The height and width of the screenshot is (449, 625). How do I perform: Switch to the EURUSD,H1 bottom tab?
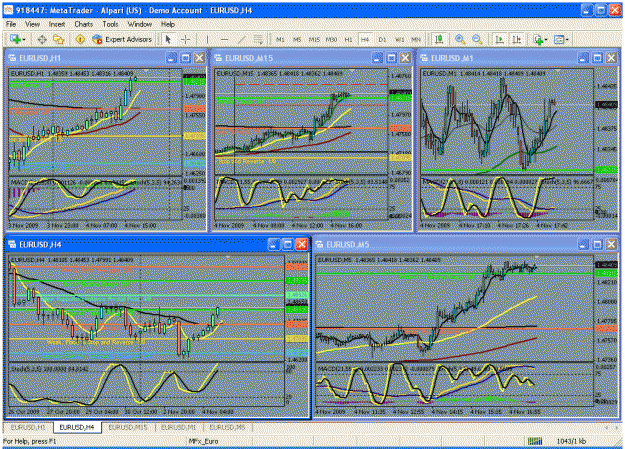28,427
